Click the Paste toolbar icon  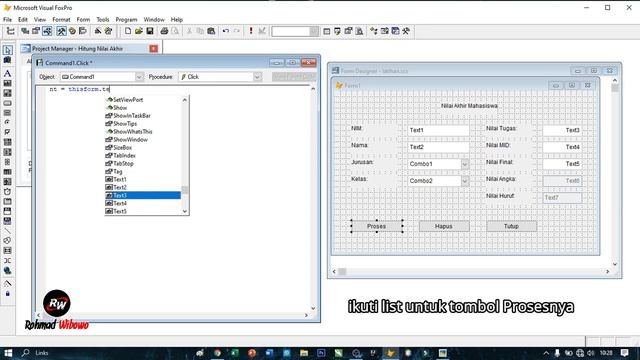click(x=211, y=31)
